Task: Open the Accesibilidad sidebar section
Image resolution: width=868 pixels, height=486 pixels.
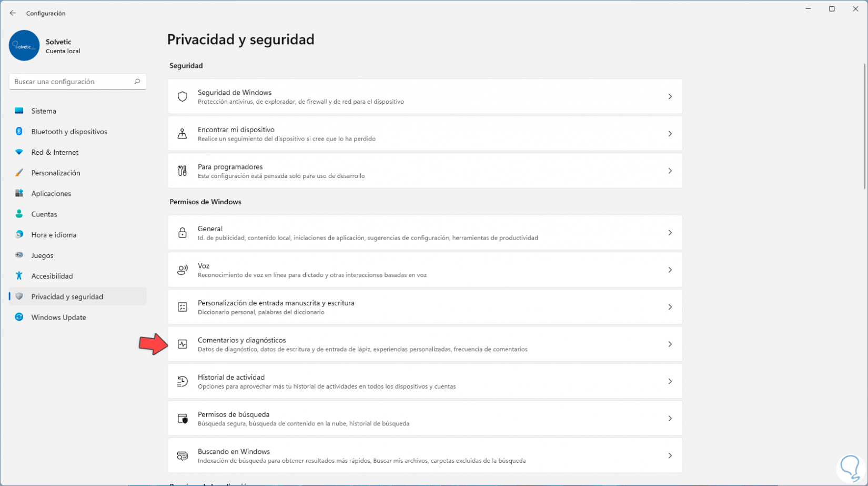Action: point(52,276)
